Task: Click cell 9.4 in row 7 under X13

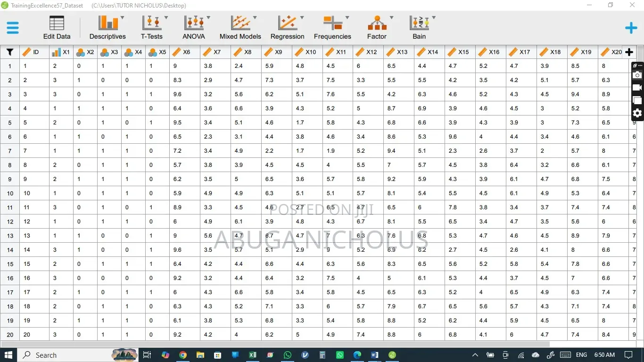Action: [x=399, y=151]
